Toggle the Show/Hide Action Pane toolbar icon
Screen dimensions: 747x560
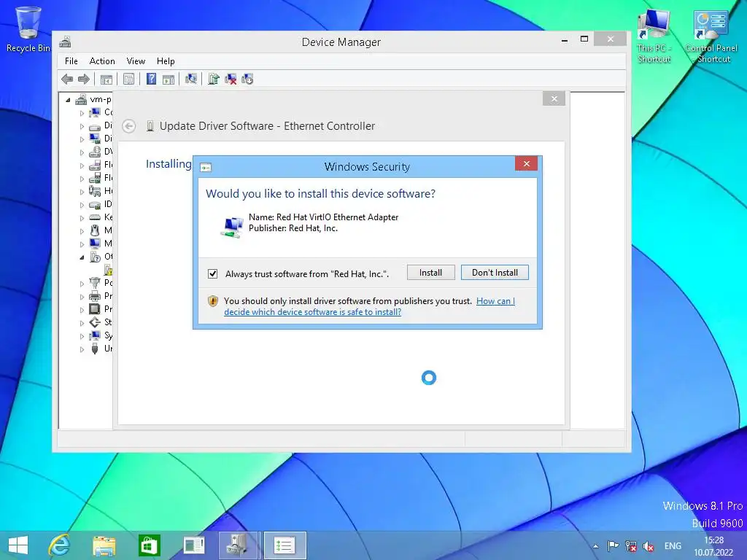point(169,79)
